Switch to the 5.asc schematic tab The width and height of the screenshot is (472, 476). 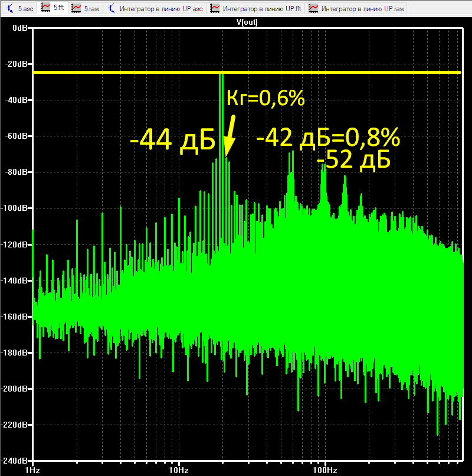tap(19, 8)
